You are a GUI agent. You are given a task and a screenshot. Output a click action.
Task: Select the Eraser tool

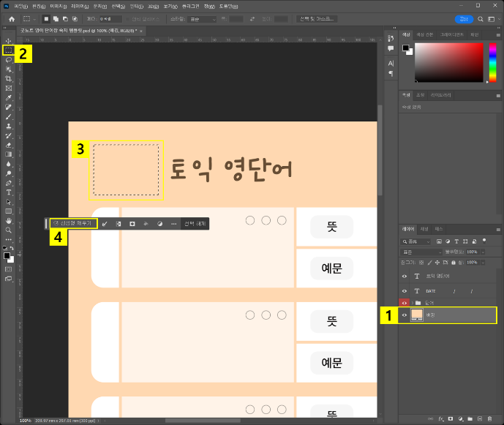coord(8,145)
